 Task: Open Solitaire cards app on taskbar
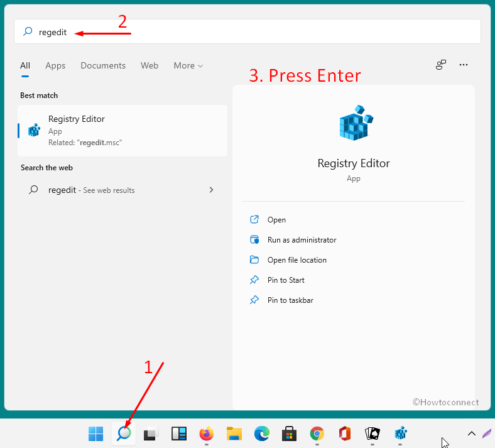[373, 434]
